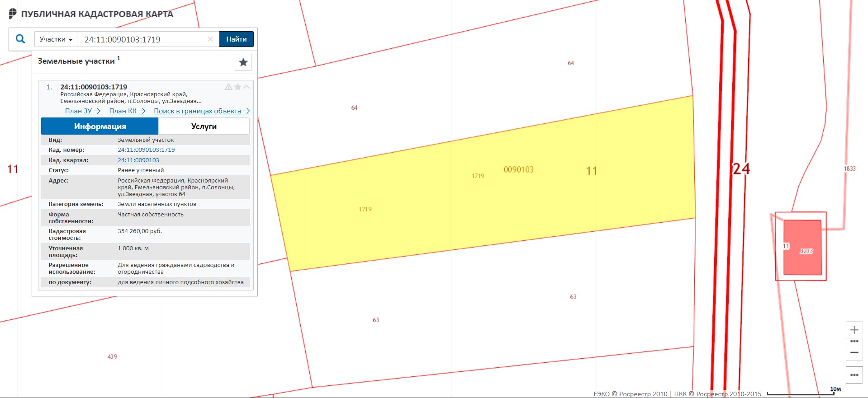Open the map tools three-dots menu button
868x398 pixels.
point(854,375)
